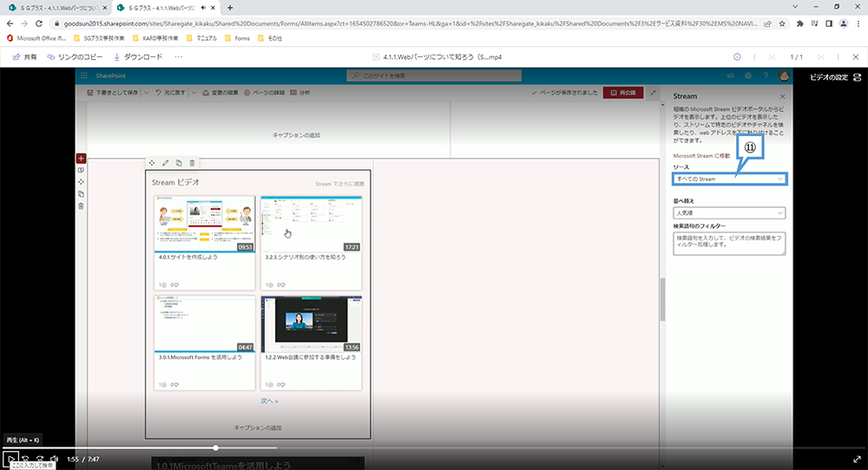Open the file info icon in viewer bar
868x470 pixels.
pyautogui.click(x=737, y=57)
